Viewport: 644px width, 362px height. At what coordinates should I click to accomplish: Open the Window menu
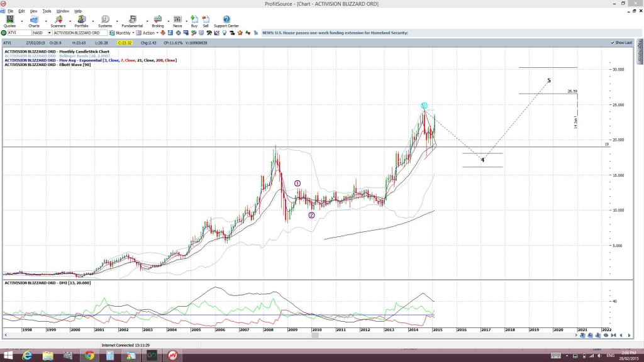(x=62, y=11)
